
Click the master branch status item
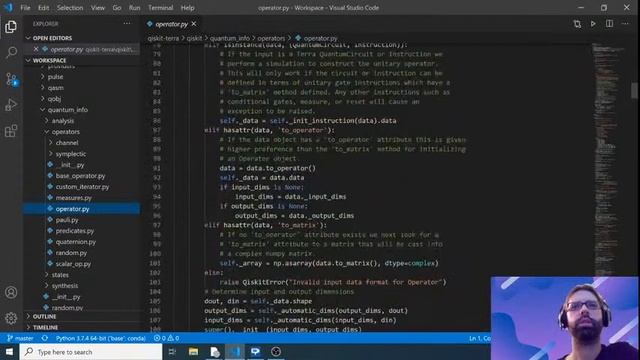tap(20, 338)
